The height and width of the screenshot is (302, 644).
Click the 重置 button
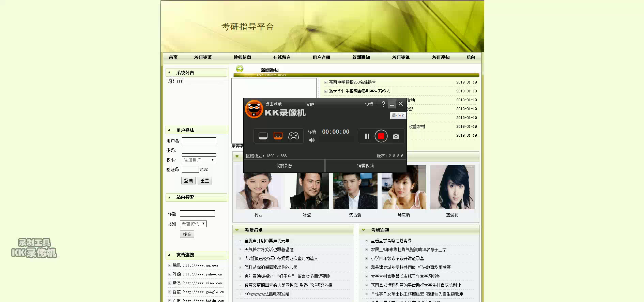point(205,181)
